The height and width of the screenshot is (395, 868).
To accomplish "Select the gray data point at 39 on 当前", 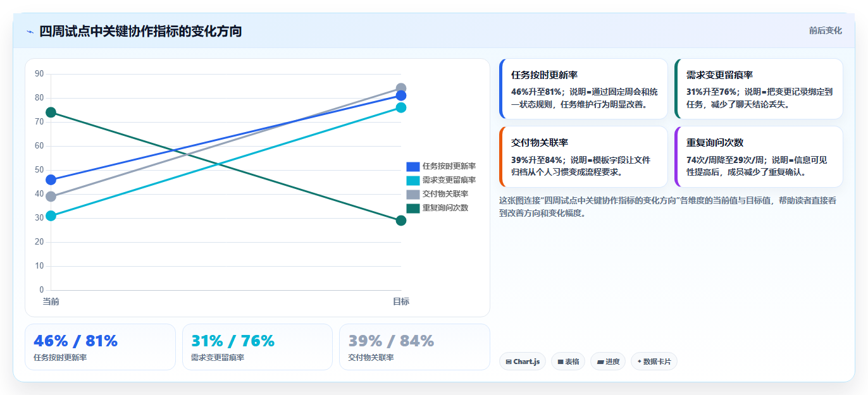I will click(51, 197).
